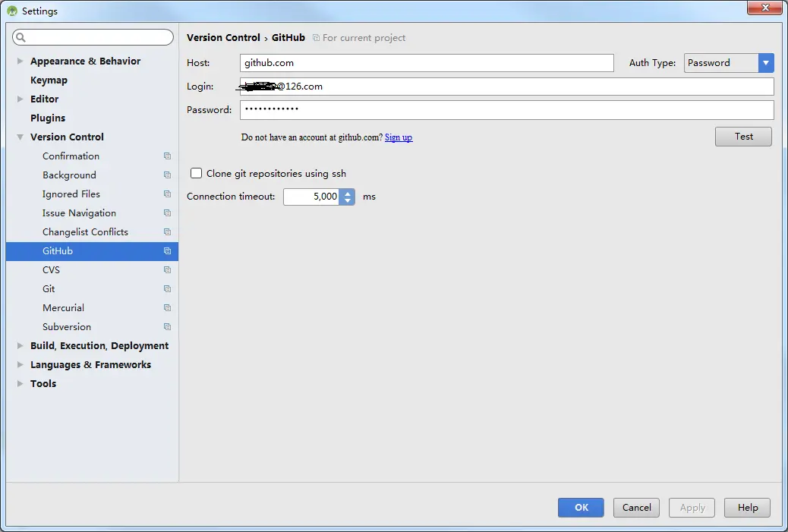The image size is (788, 532).
Task: Click the Test connection button
Action: (743, 137)
